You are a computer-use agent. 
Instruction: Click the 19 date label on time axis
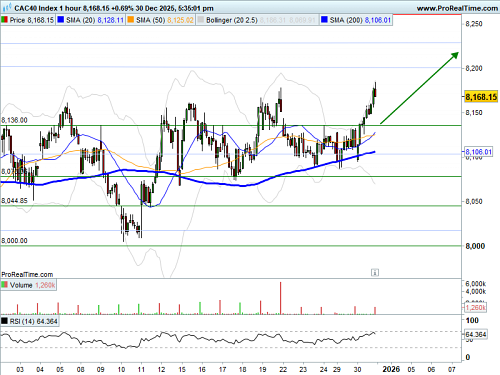263,369
